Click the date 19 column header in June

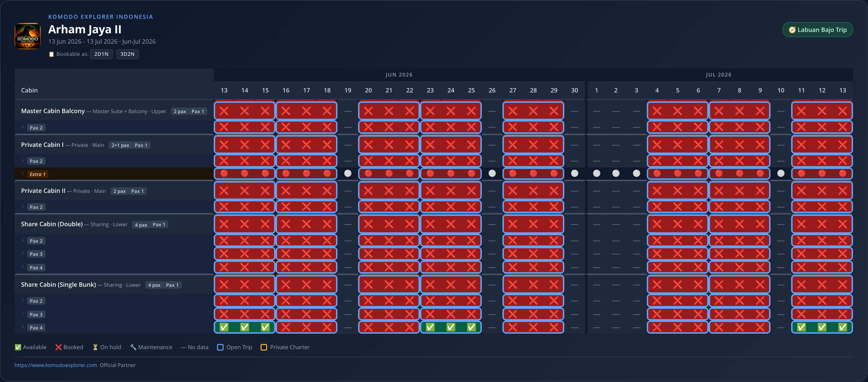tap(348, 90)
